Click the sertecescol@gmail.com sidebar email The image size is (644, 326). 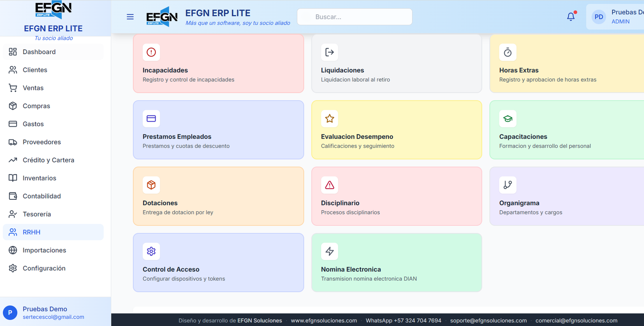click(x=54, y=317)
